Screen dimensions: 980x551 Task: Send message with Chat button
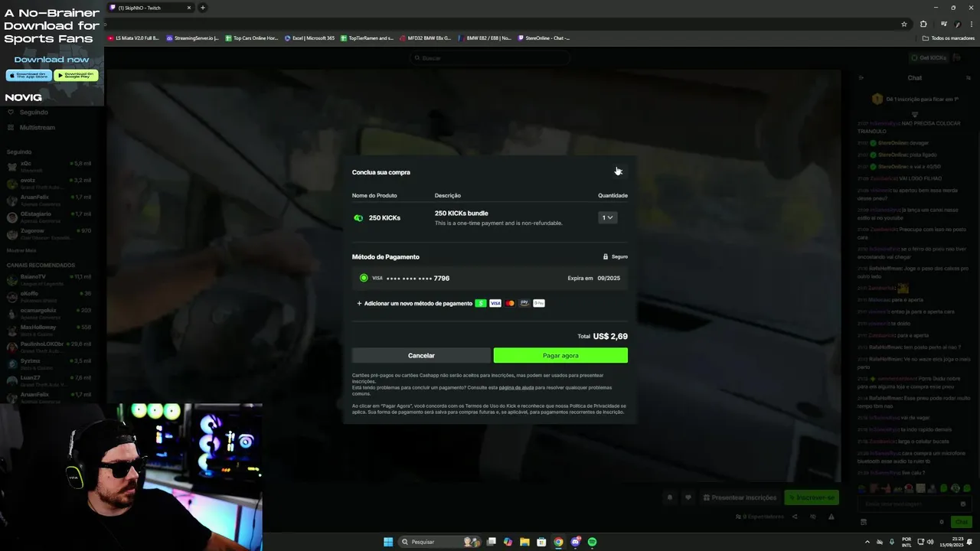961,522
